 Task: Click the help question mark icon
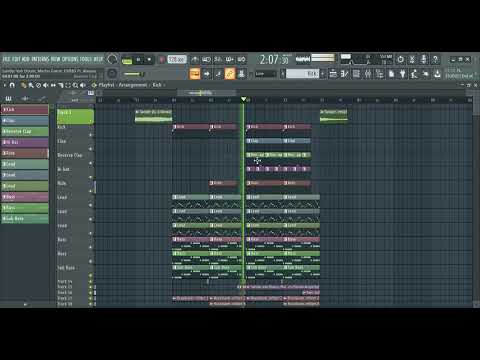[x=435, y=60]
